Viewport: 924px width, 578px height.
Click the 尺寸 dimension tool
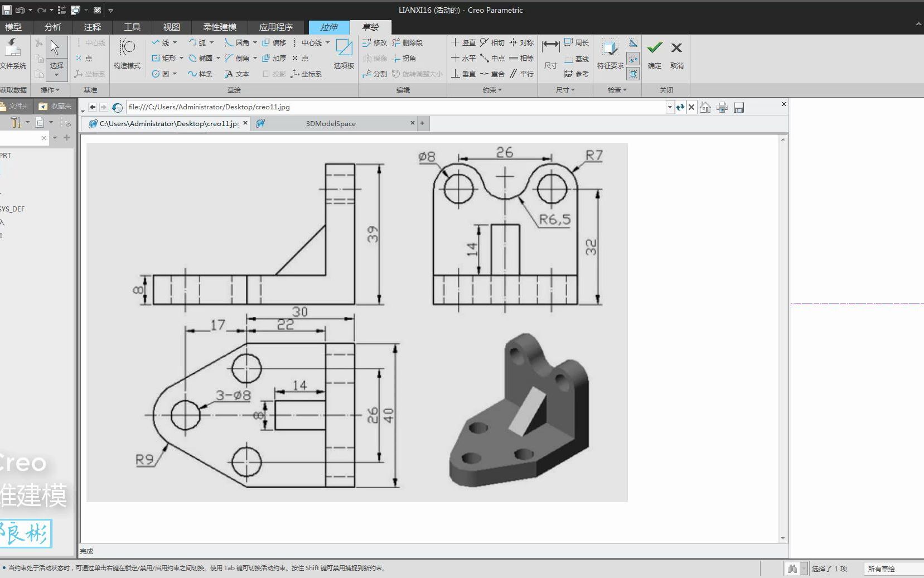[551, 54]
